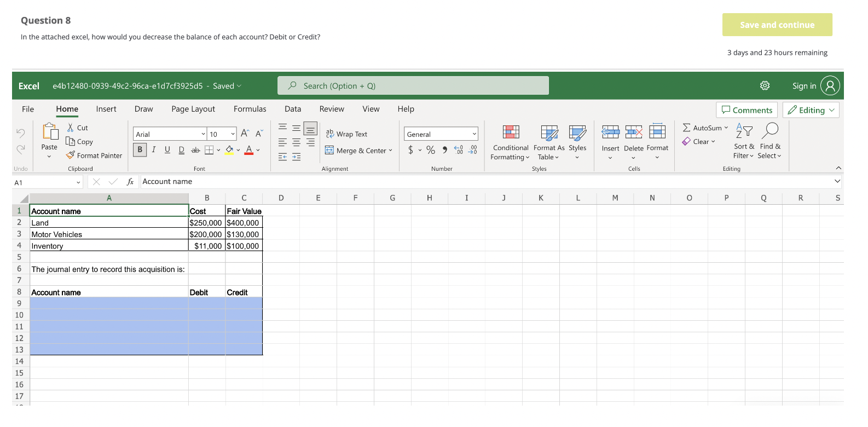868x427 pixels.
Task: Open the borders dropdown arrow
Action: [x=218, y=150]
